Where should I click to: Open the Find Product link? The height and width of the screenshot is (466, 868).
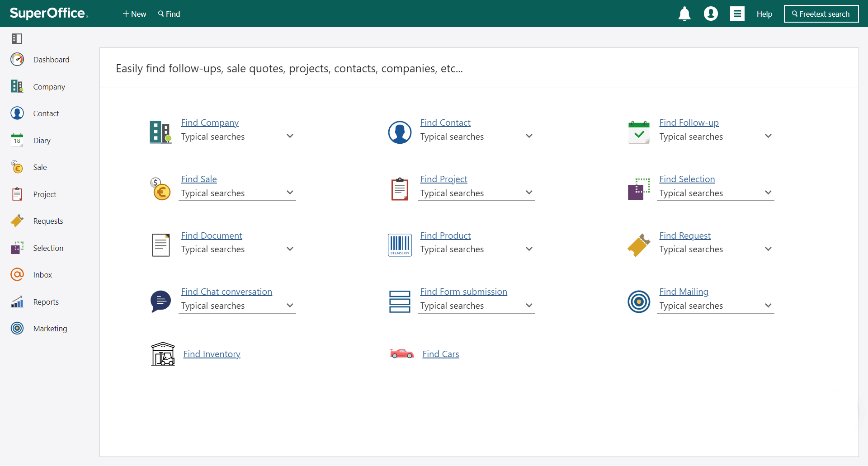pyautogui.click(x=445, y=235)
